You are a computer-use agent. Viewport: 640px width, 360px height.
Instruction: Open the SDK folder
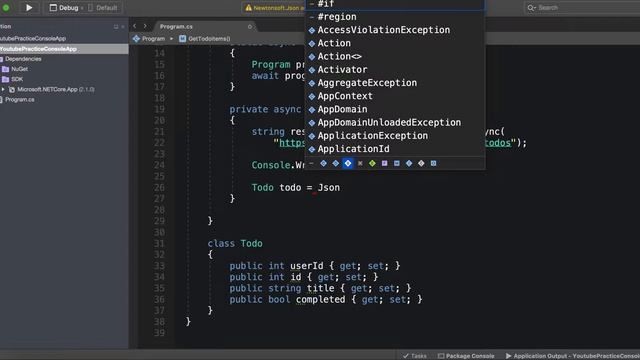pyautogui.click(x=17, y=79)
